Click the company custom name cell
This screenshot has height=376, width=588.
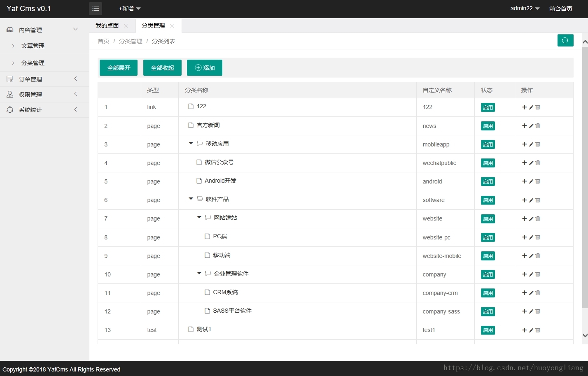(x=445, y=274)
